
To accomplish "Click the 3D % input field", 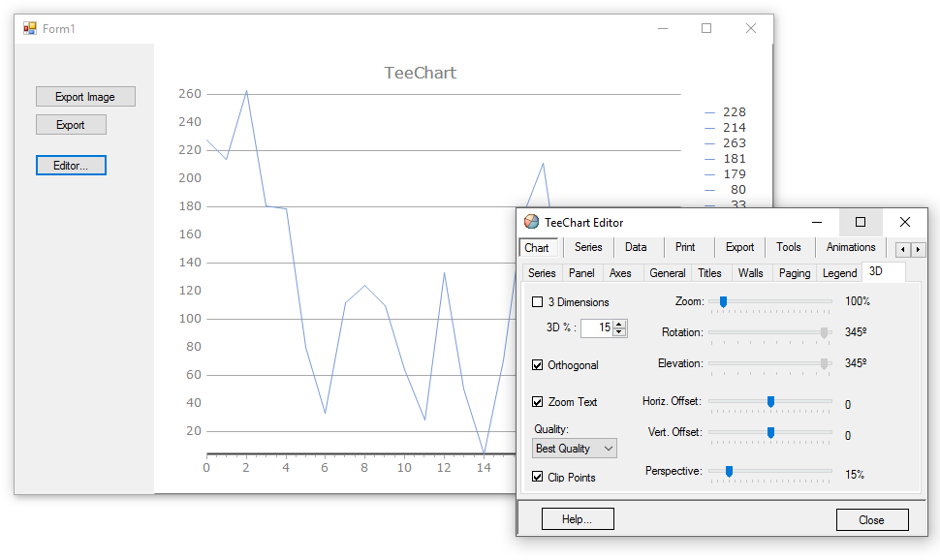I will click(x=597, y=328).
